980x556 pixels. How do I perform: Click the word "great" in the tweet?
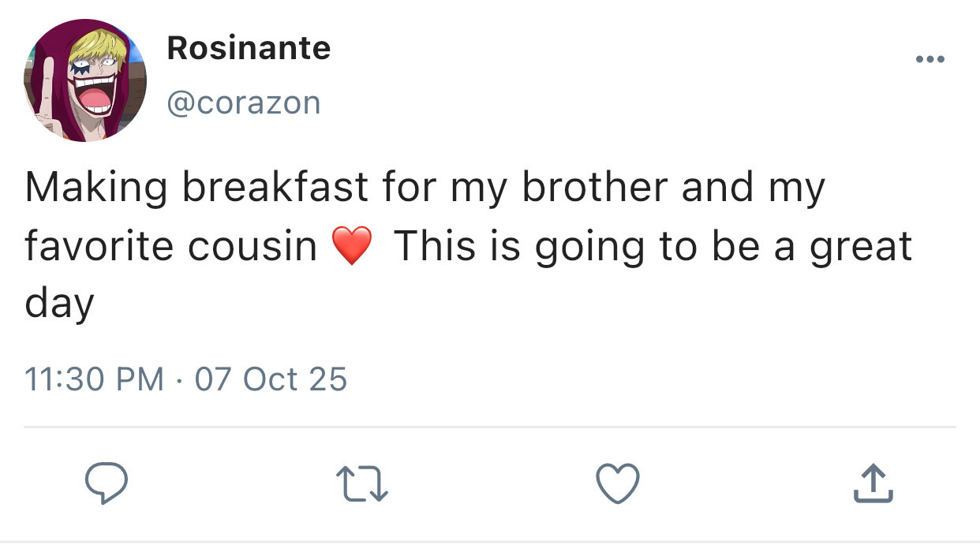point(860,247)
